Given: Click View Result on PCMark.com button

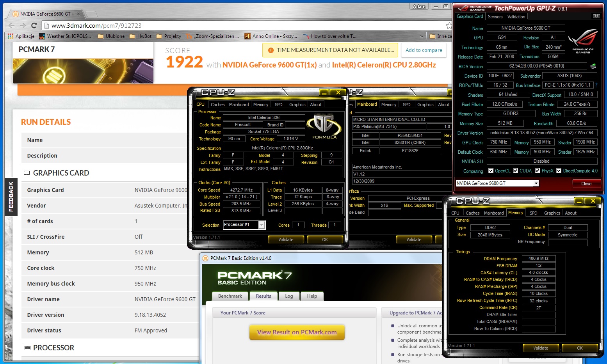Looking at the screenshot, I should [x=297, y=332].
